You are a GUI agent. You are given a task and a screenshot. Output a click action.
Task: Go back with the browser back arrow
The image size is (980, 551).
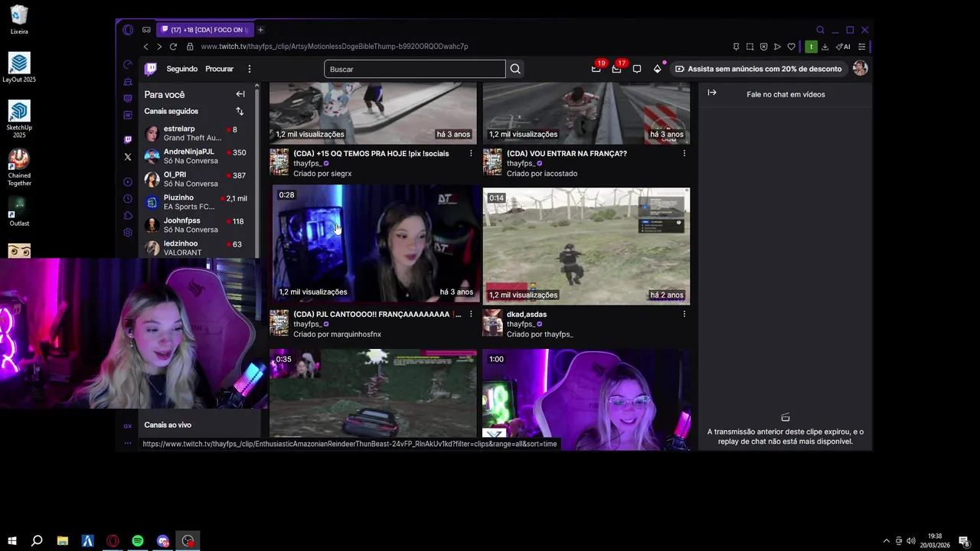point(145,47)
